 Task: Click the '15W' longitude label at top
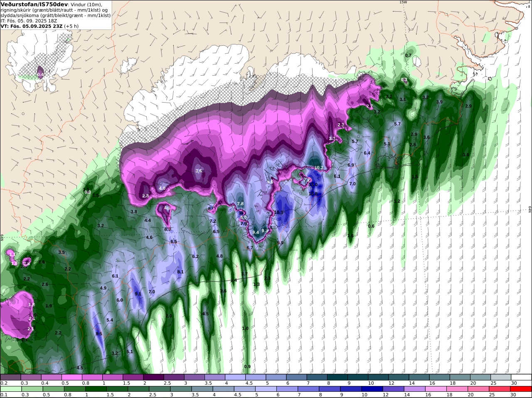[x=403, y=2]
